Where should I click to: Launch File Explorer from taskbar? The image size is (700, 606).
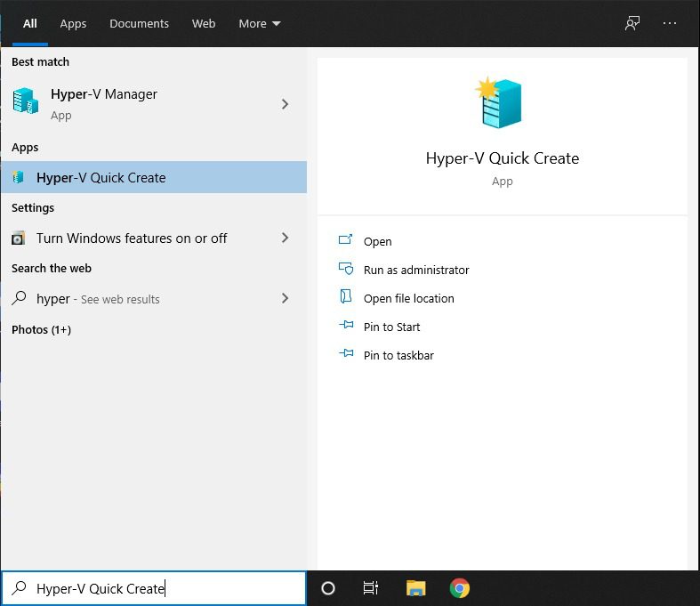coord(415,588)
